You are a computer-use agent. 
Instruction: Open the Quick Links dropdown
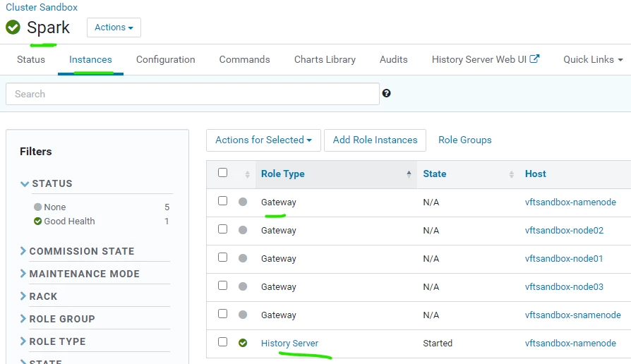[593, 59]
